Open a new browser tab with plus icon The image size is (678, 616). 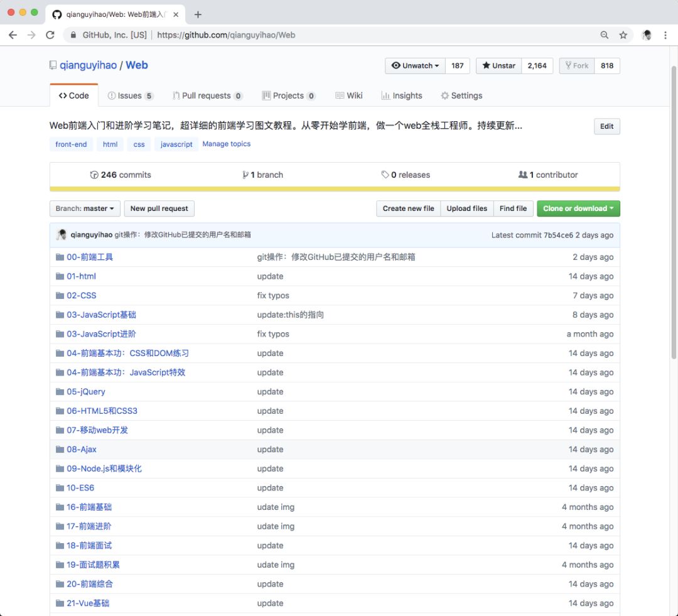pyautogui.click(x=198, y=14)
